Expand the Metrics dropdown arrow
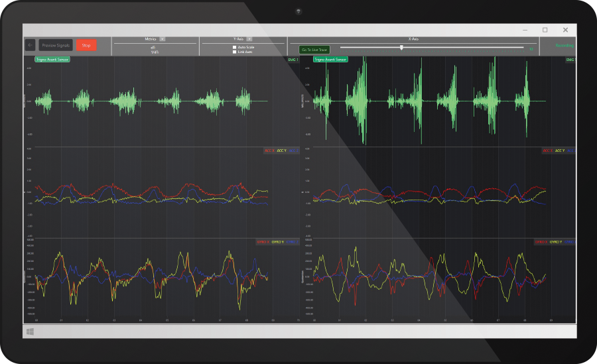597x364 pixels. pyautogui.click(x=163, y=39)
